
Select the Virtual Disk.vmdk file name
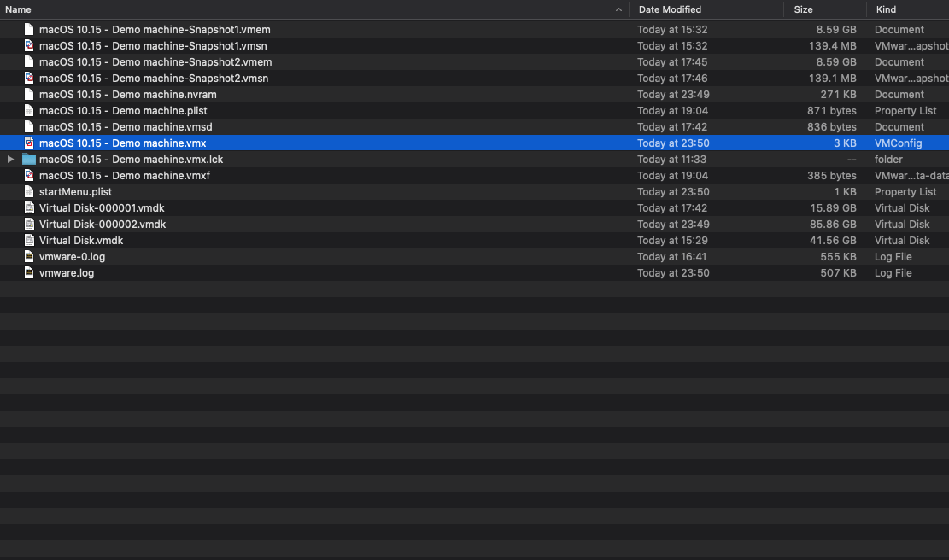tap(81, 241)
